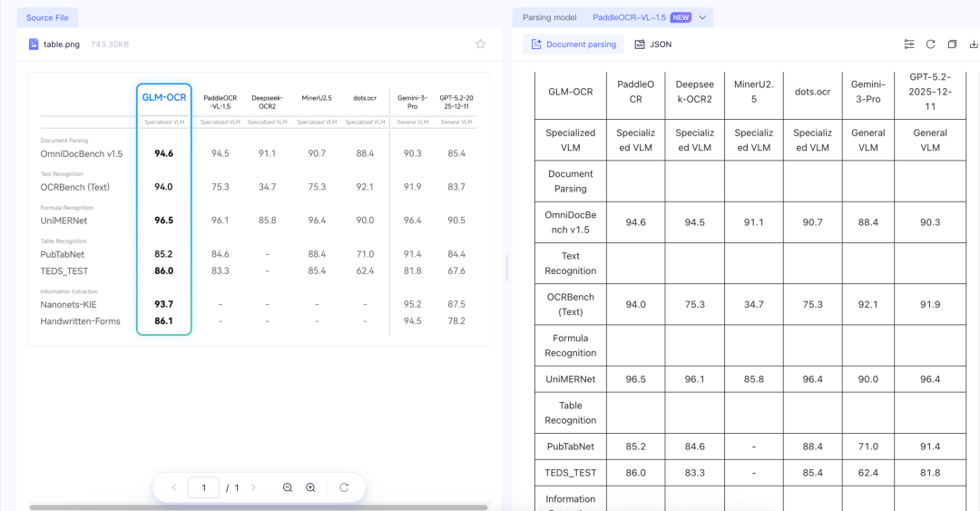
Task: Go to previous page in source viewer
Action: [x=173, y=487]
